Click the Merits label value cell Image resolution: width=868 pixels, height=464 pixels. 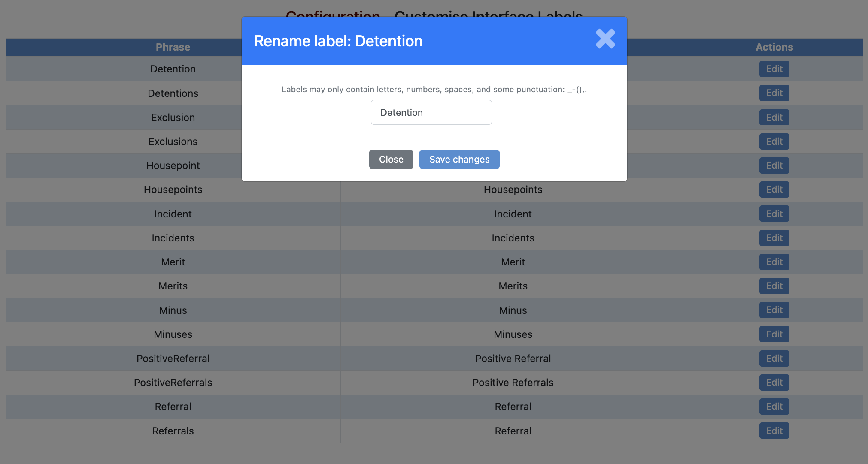pos(513,286)
